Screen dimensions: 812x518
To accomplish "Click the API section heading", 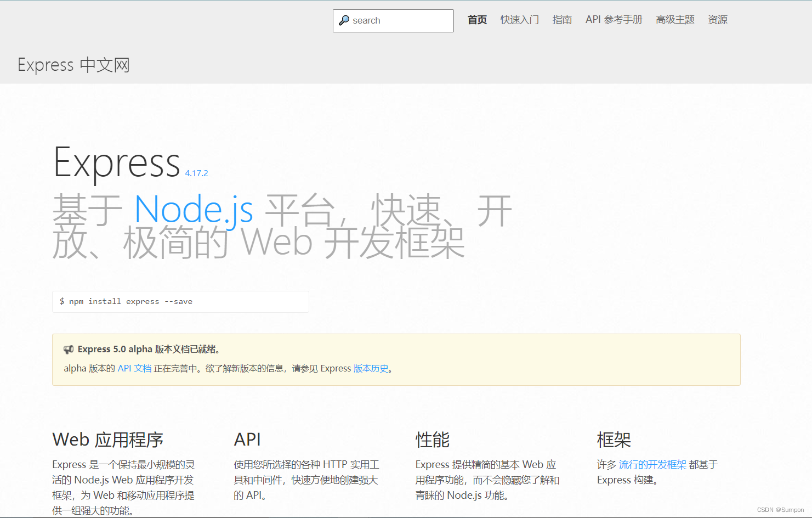I will [247, 440].
